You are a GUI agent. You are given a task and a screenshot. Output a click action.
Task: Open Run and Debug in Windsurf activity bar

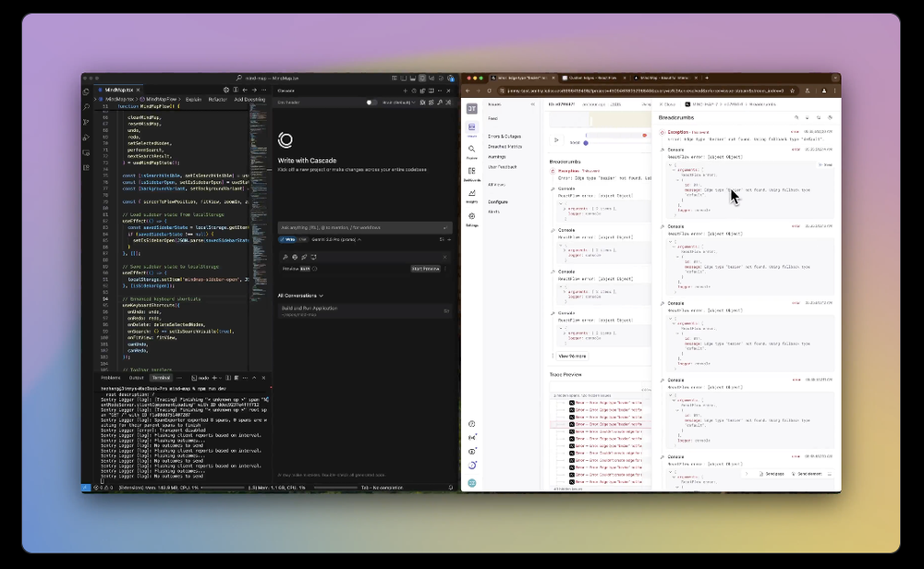86,138
